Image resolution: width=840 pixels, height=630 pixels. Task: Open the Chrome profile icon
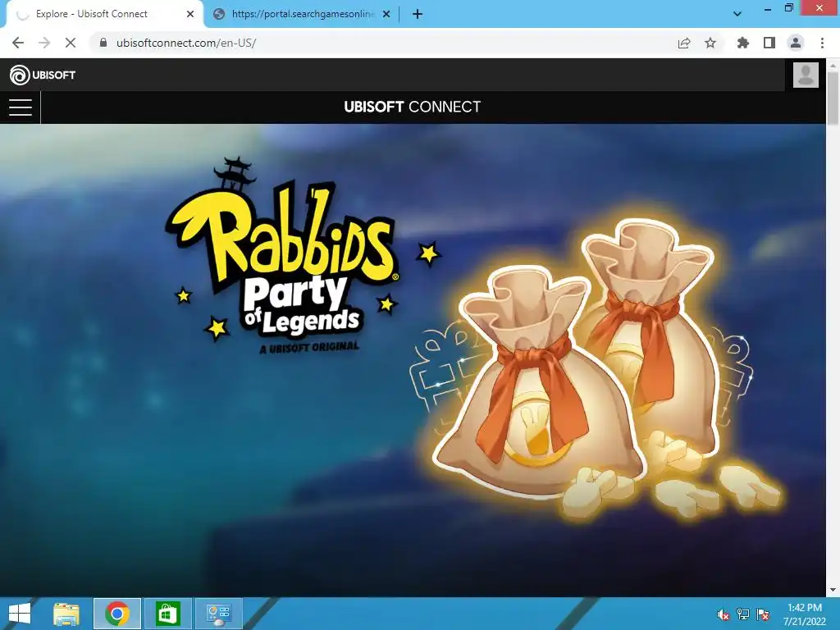click(x=796, y=43)
